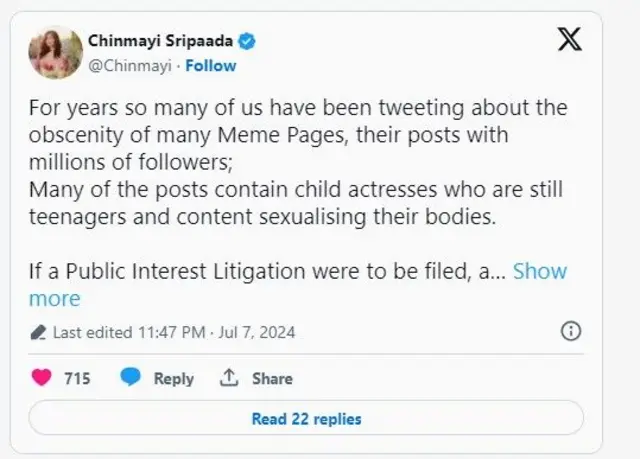Click the Reply text label
The width and height of the screenshot is (640, 459).
173,378
